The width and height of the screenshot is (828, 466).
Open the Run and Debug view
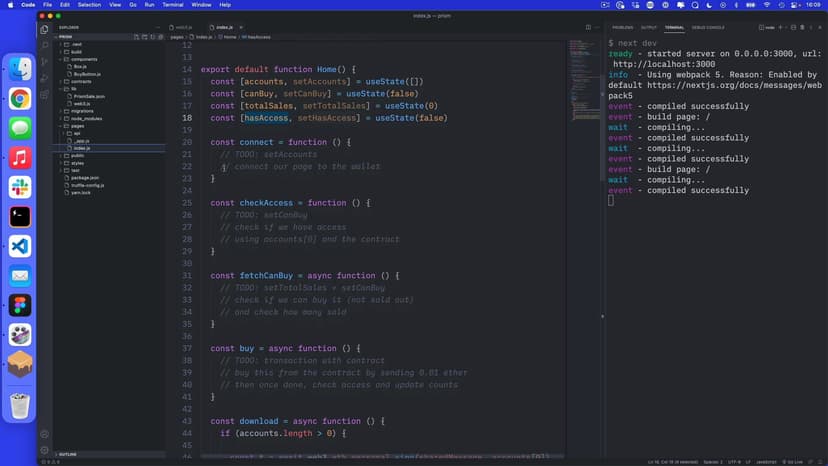pyautogui.click(x=45, y=79)
